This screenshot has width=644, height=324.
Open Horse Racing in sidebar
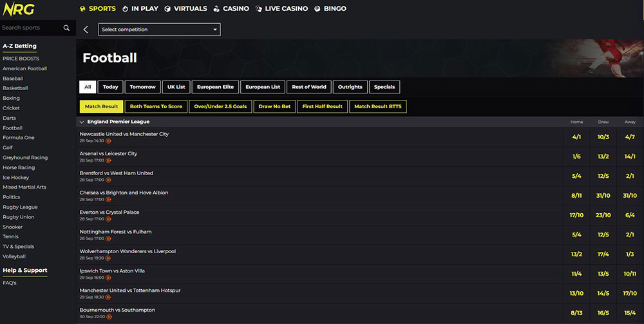(x=19, y=167)
